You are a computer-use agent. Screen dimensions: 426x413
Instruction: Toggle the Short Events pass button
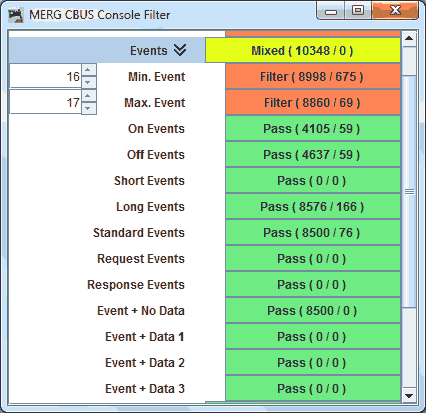pyautogui.click(x=313, y=181)
